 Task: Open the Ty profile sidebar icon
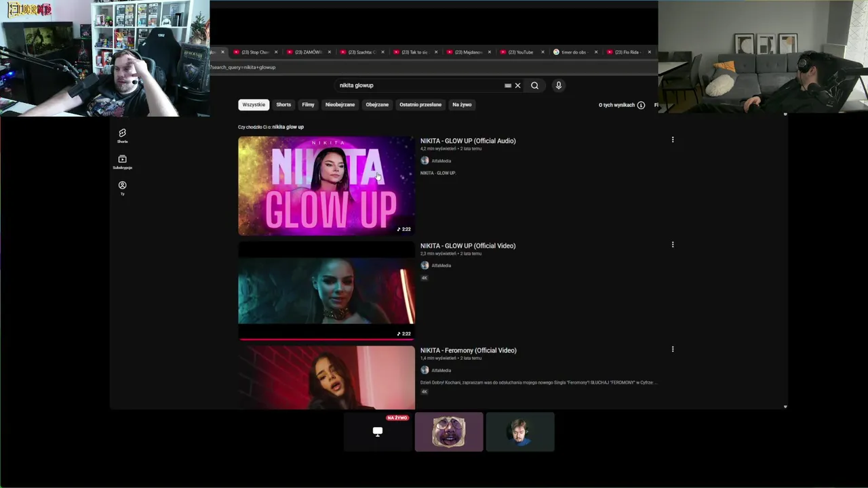coord(122,188)
